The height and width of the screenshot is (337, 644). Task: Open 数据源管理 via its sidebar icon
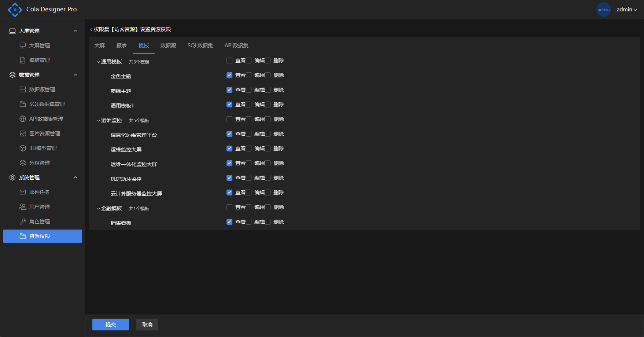tap(23, 89)
